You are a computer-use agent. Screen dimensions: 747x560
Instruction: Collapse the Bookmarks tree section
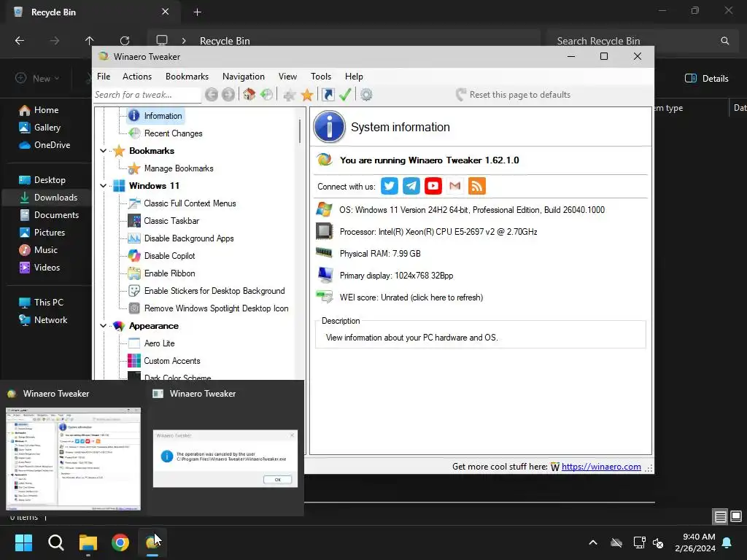(103, 151)
